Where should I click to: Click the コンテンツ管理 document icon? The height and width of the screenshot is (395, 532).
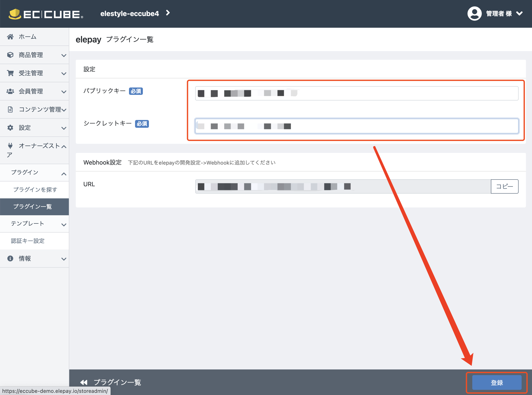tap(10, 109)
